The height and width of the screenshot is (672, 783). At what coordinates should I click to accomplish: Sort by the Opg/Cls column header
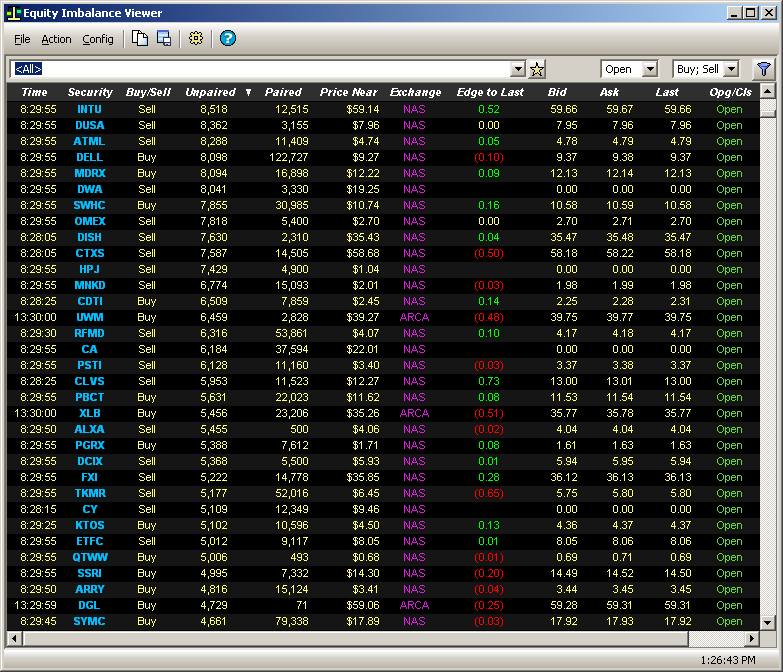coord(730,92)
